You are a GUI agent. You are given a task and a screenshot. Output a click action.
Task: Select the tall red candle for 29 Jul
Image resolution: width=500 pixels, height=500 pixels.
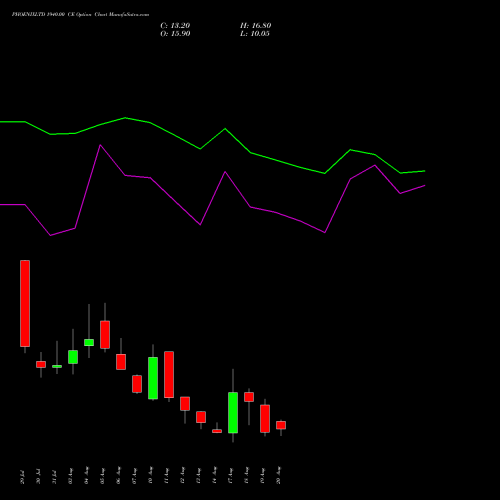pos(25,303)
